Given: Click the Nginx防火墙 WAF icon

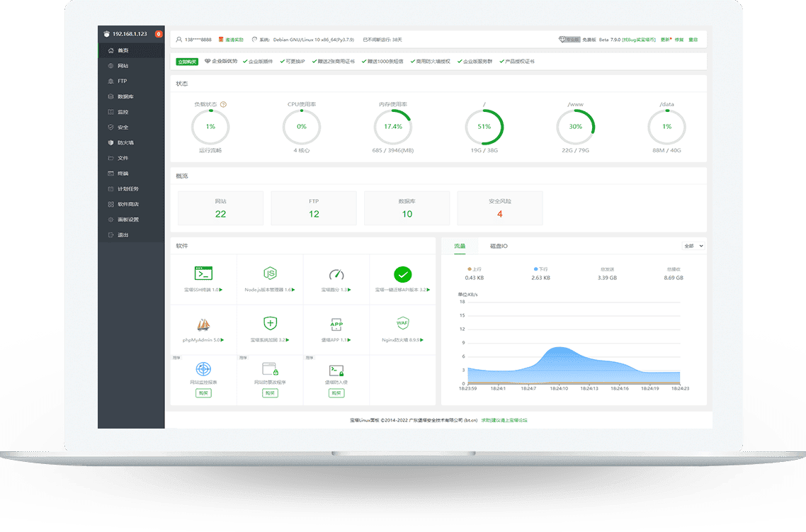Looking at the screenshot, I should click(402, 324).
